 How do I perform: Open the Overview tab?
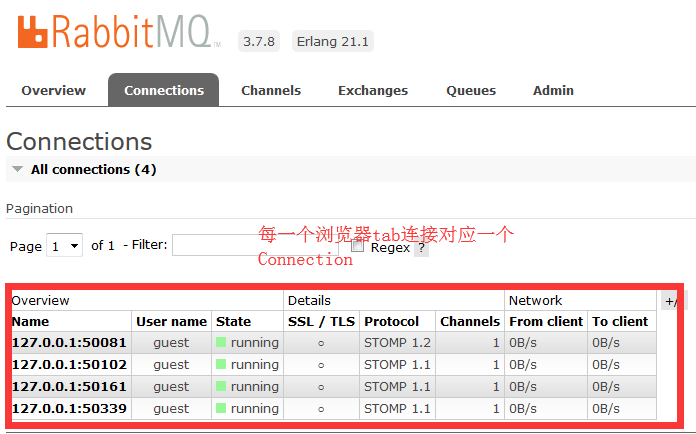(x=53, y=91)
